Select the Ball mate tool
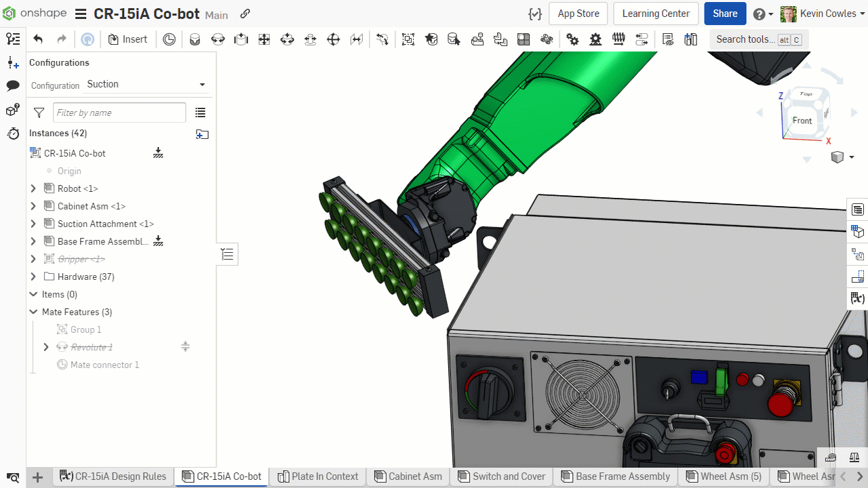 (334, 39)
